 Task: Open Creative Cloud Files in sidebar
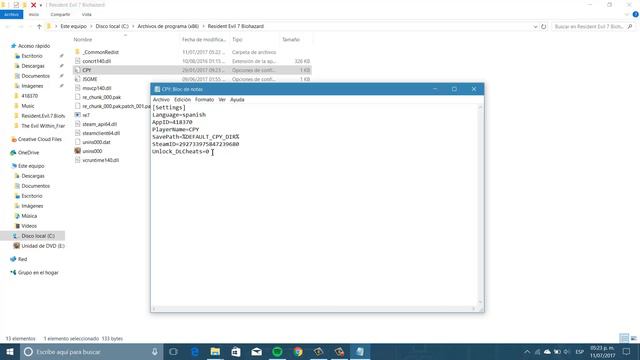tap(40, 139)
